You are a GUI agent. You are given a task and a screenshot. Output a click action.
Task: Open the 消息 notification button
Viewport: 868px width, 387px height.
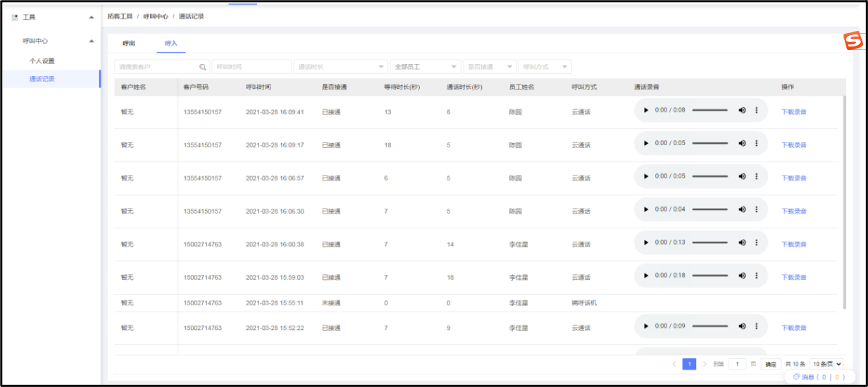(819, 377)
